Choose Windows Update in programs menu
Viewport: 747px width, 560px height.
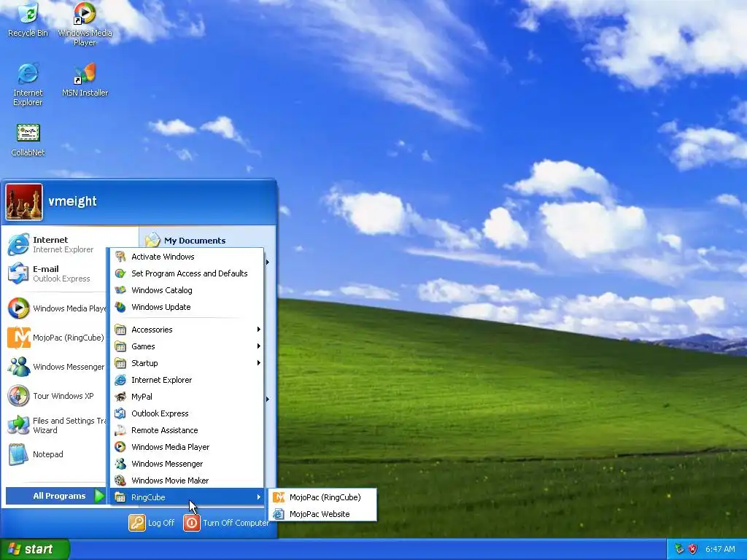187,307
